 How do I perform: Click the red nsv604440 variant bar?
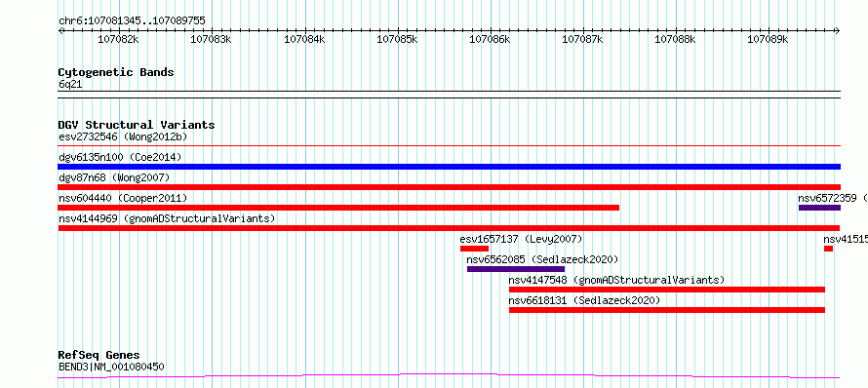(338, 208)
